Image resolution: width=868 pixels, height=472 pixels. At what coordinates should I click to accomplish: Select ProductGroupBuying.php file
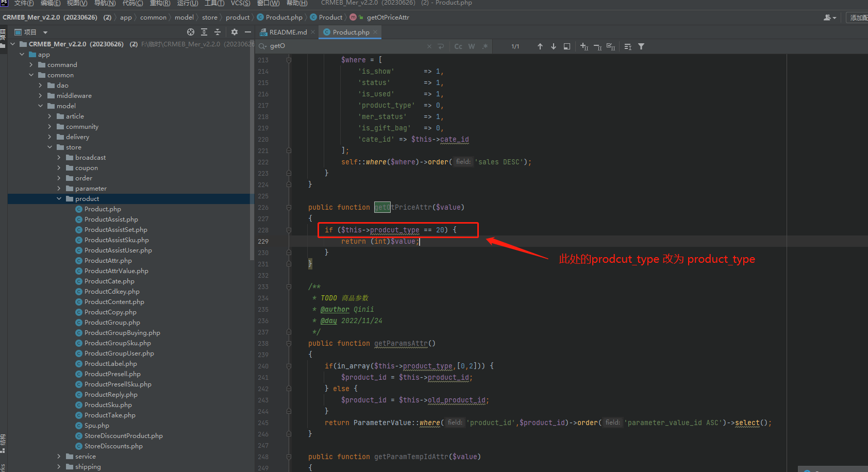(122, 332)
